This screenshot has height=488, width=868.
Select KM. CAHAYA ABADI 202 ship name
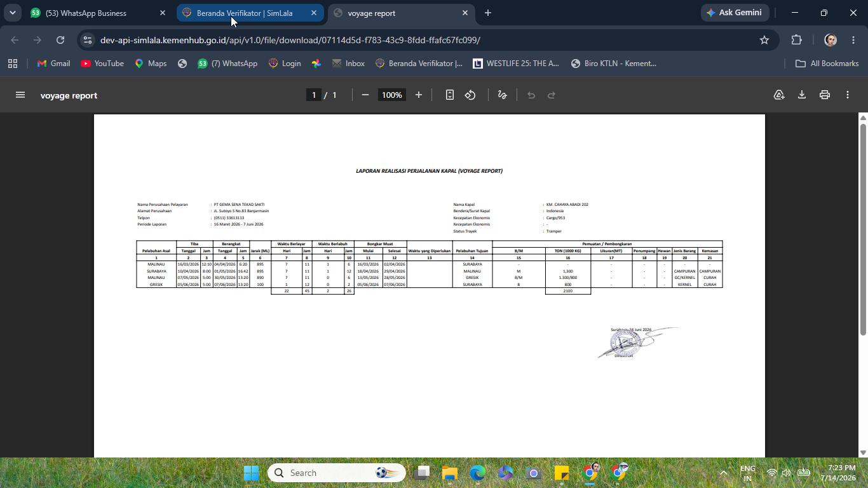tap(567, 205)
